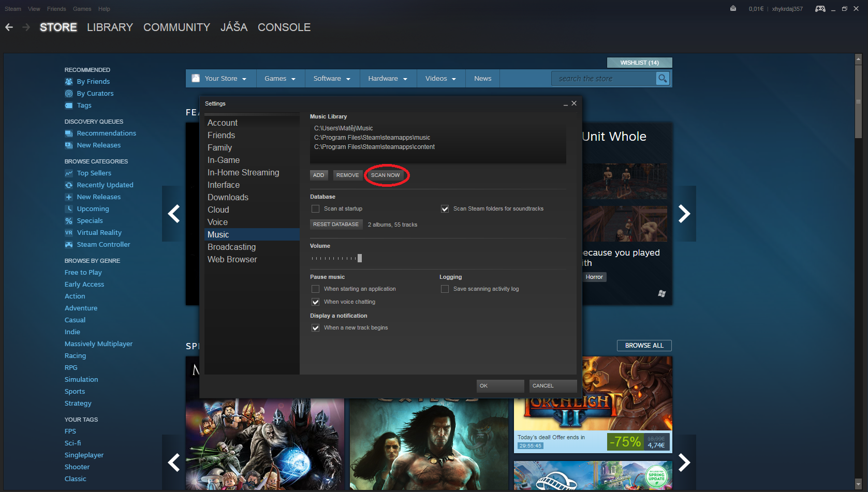Open the notifications inbox icon

click(x=733, y=8)
